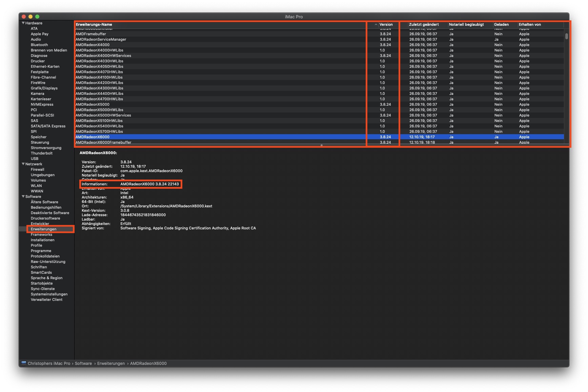
Task: Show WLAN network information
Action: [x=36, y=186]
